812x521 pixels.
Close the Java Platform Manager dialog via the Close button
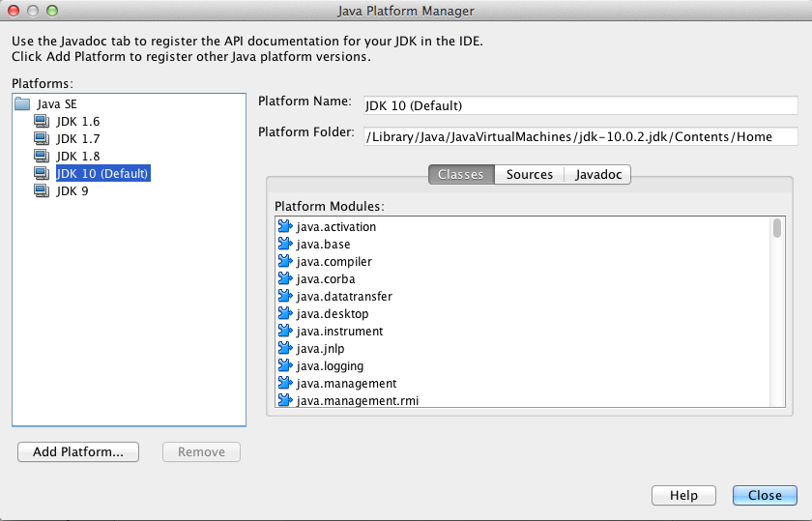click(765, 495)
